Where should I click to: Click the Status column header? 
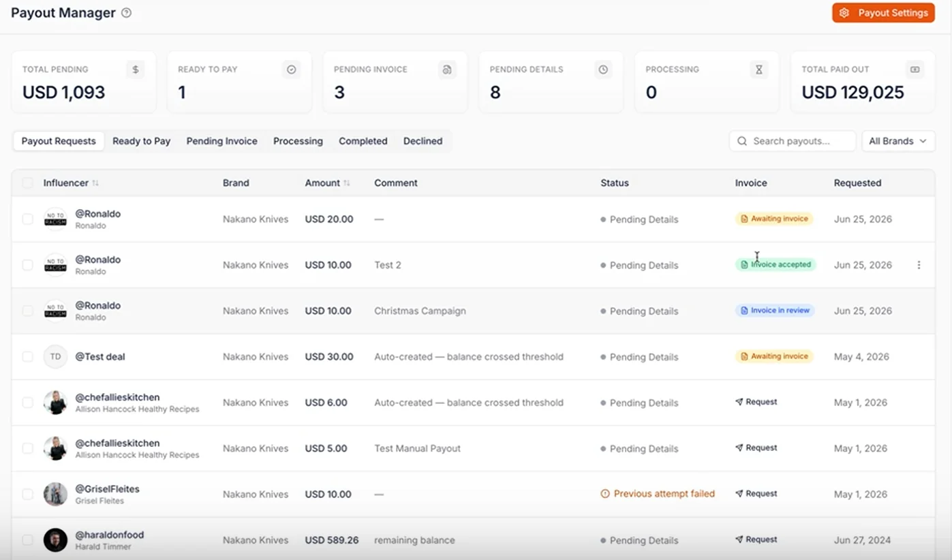tap(615, 183)
